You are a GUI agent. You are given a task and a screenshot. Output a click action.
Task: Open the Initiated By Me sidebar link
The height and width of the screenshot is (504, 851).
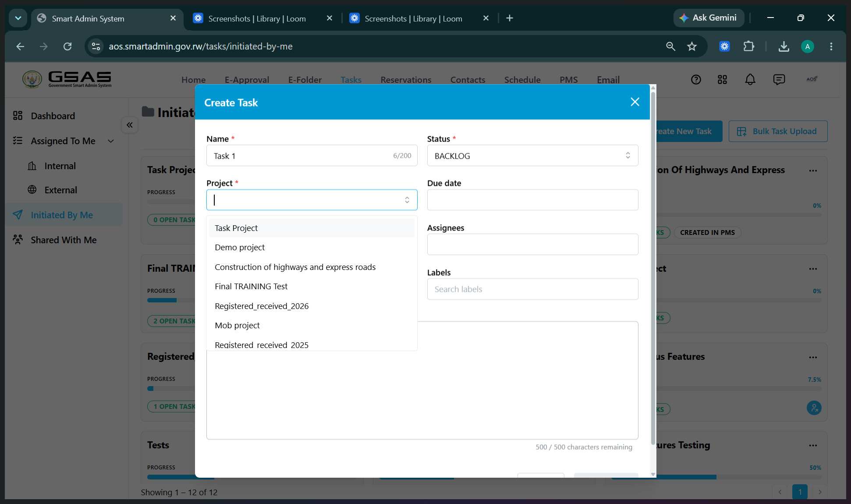[64, 215]
